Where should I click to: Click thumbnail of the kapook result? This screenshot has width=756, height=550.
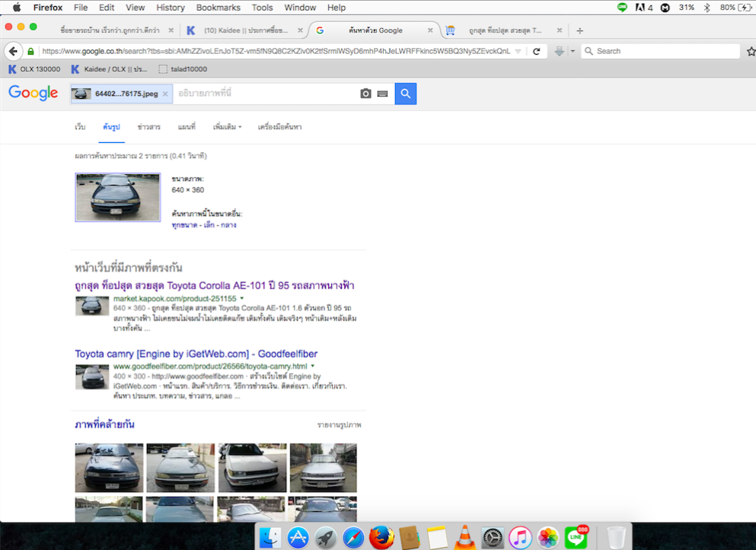92,306
